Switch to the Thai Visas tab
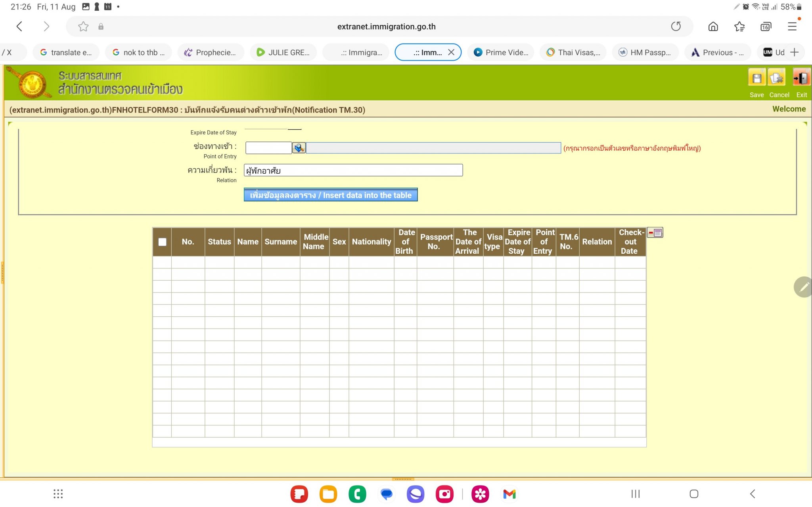The image size is (812, 507). 573,52
